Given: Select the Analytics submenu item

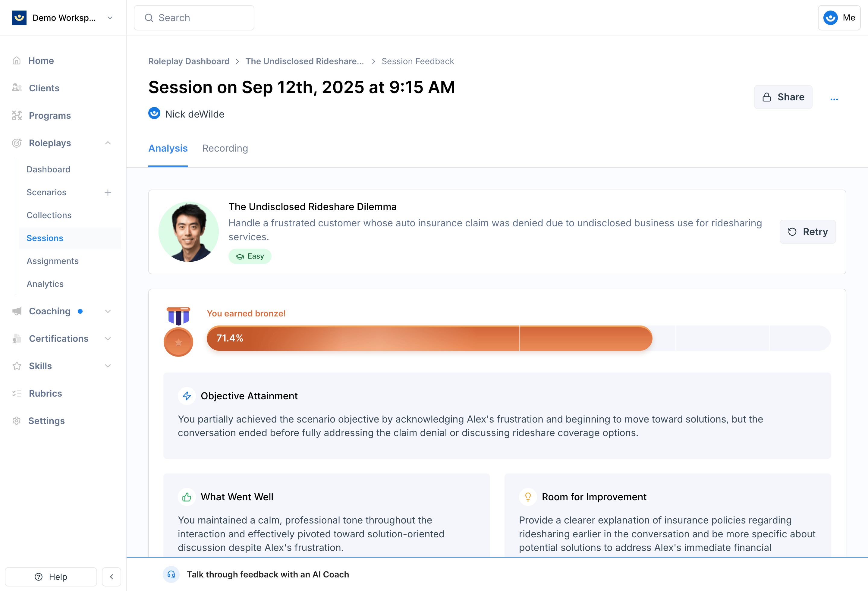Looking at the screenshot, I should pyautogui.click(x=45, y=284).
